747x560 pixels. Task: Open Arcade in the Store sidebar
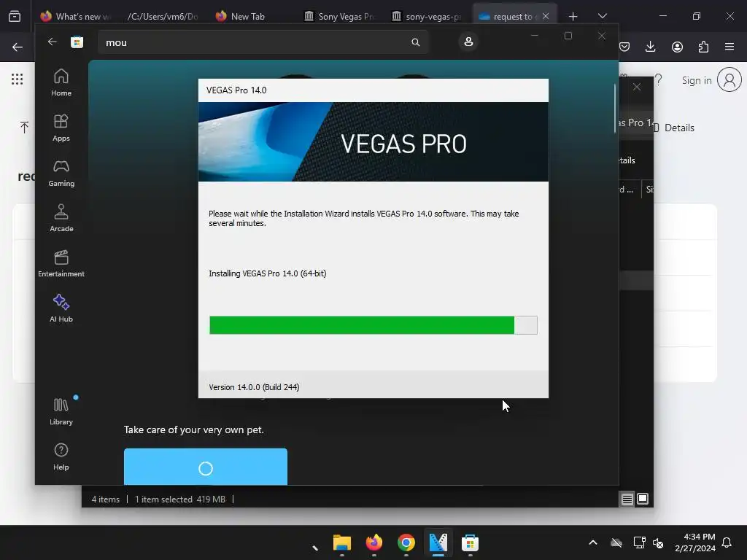61,219
